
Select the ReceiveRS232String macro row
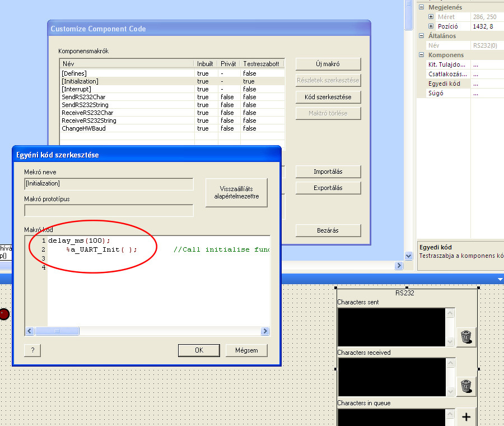pos(172,121)
